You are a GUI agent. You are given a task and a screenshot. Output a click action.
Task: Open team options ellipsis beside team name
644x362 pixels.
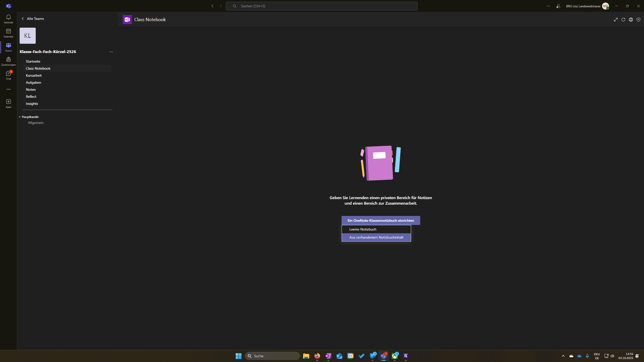click(111, 52)
